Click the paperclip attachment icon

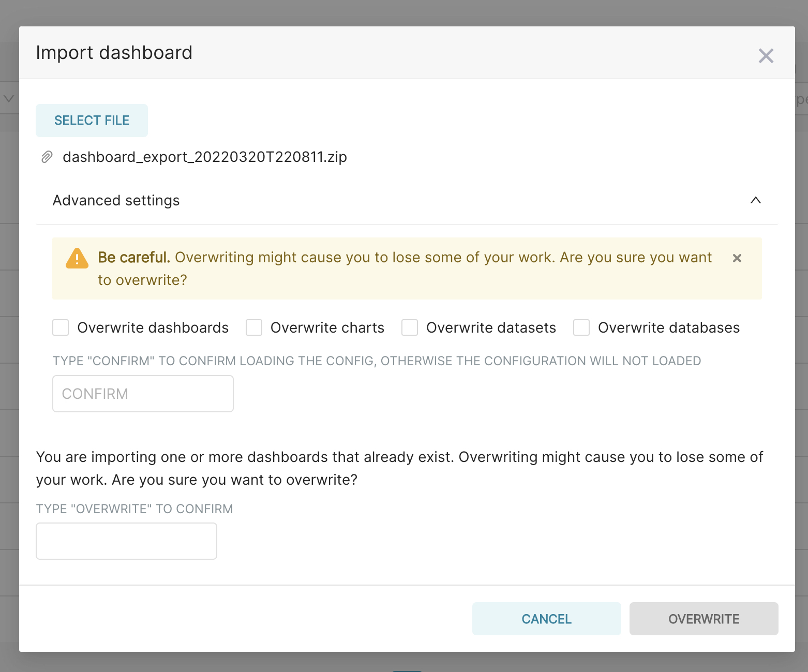(x=47, y=157)
